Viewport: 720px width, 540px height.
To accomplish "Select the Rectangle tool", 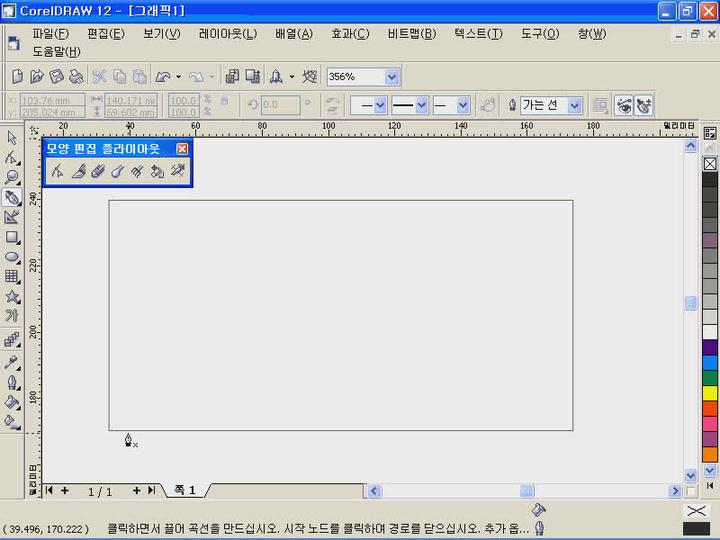I will pyautogui.click(x=12, y=237).
